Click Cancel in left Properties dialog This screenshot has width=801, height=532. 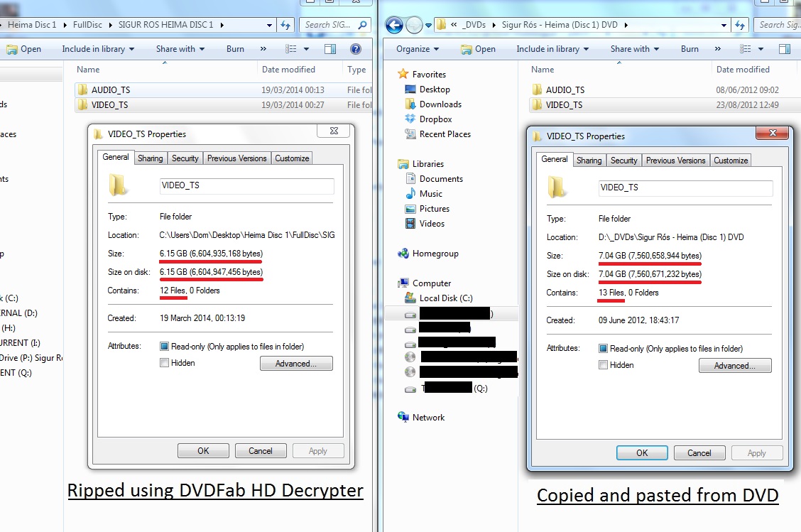[261, 451]
